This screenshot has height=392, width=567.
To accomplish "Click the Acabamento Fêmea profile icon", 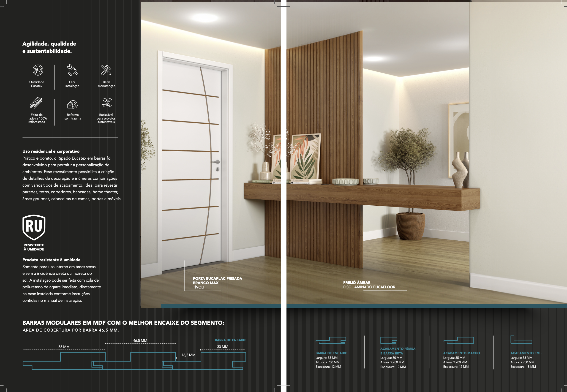I will tap(389, 340).
